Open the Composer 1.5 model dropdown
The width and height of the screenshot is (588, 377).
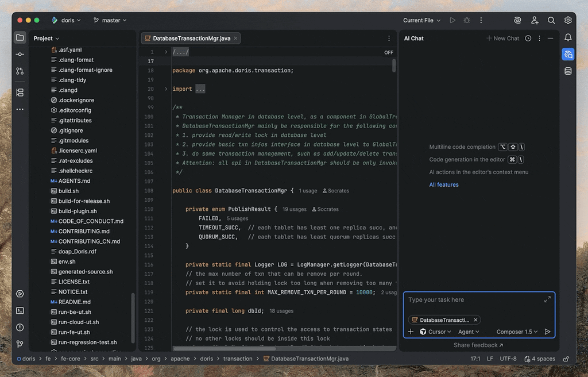click(517, 332)
